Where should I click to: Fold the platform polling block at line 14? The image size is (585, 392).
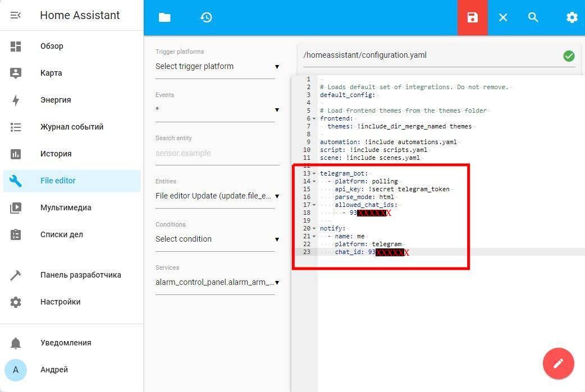pyautogui.click(x=314, y=182)
